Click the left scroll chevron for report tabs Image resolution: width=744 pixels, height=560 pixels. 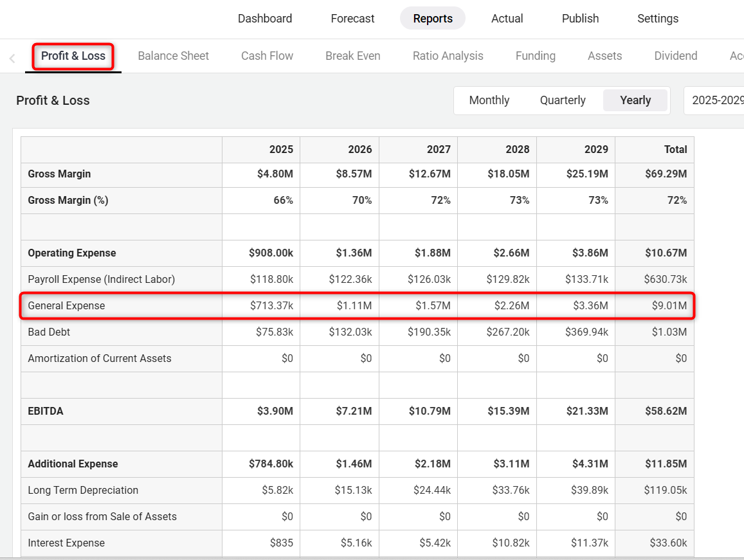pos(12,59)
